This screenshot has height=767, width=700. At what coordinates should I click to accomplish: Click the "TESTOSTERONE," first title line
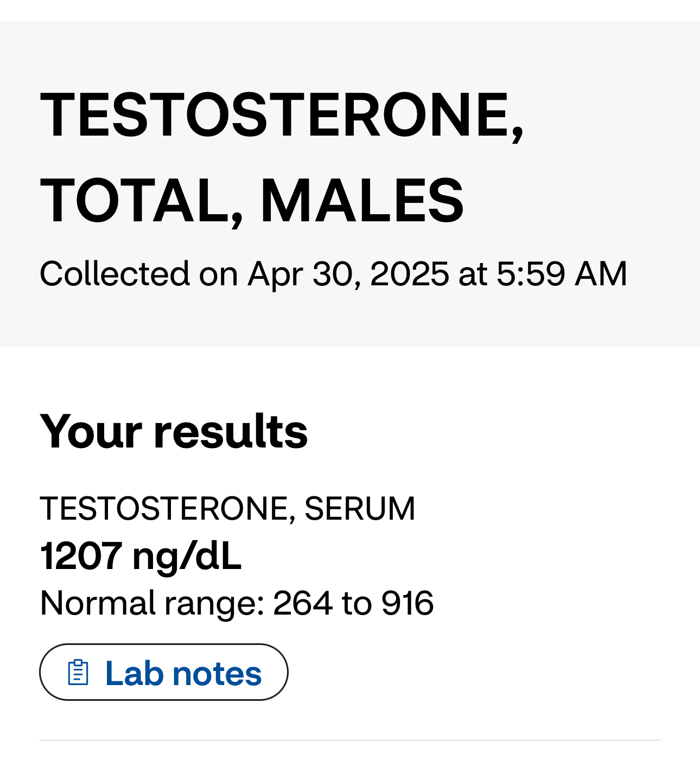[x=282, y=115]
